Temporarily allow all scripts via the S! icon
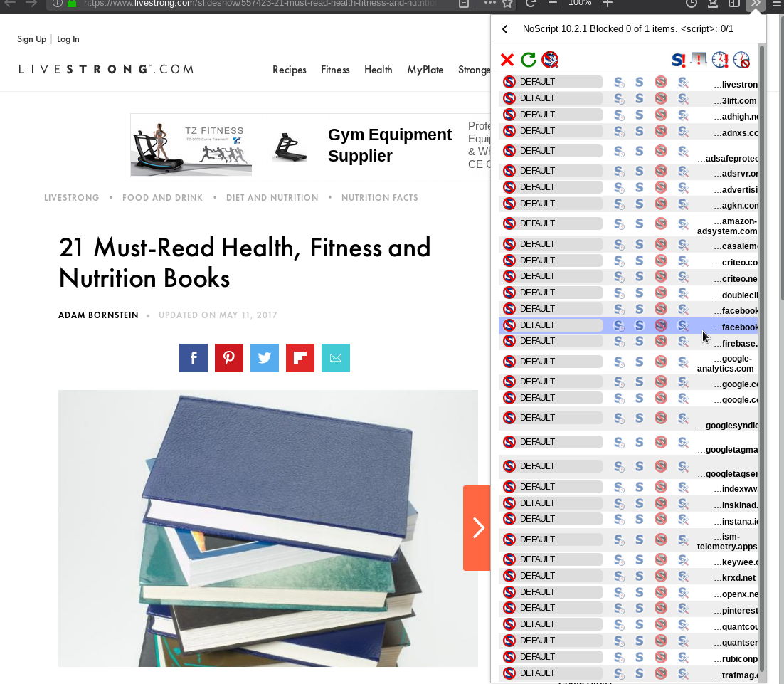 [679, 60]
